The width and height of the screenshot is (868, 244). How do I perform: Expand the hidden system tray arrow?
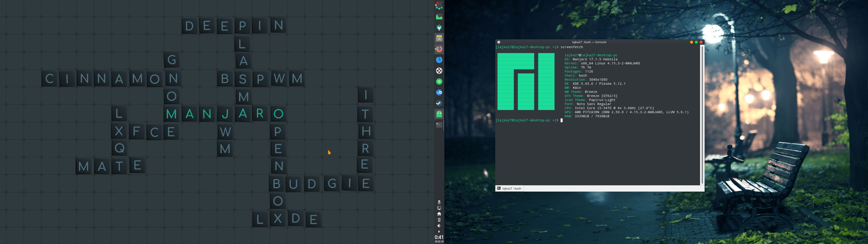coord(439,232)
